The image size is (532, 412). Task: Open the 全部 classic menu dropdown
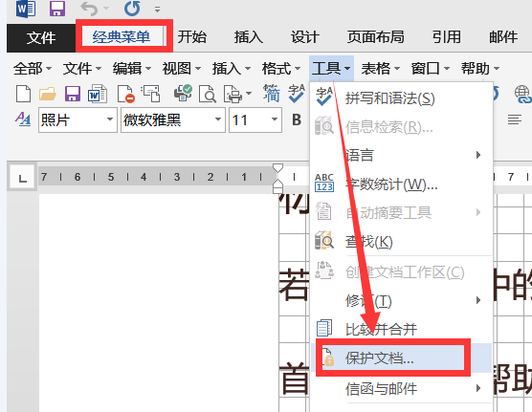(x=33, y=69)
